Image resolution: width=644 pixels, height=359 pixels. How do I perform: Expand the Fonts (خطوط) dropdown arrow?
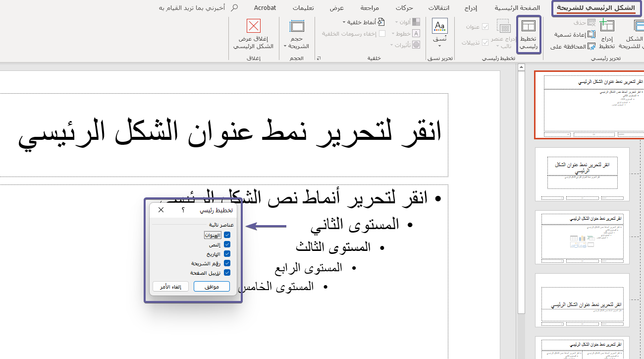[x=393, y=34]
